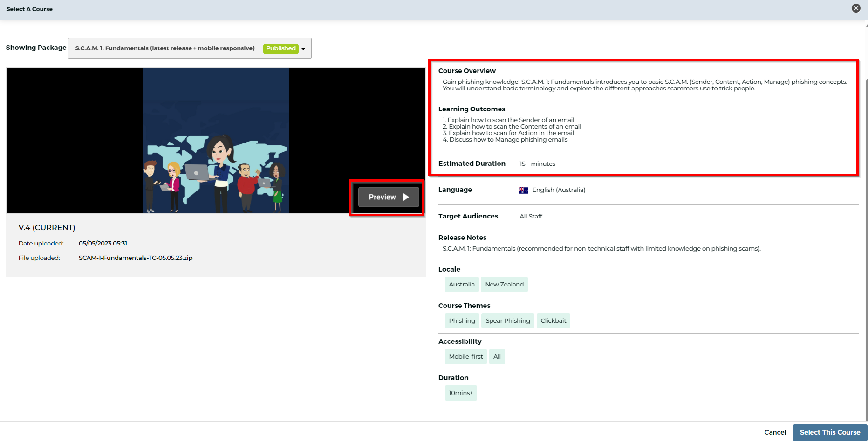
Task: Click the Clickbait theme tag
Action: click(553, 321)
